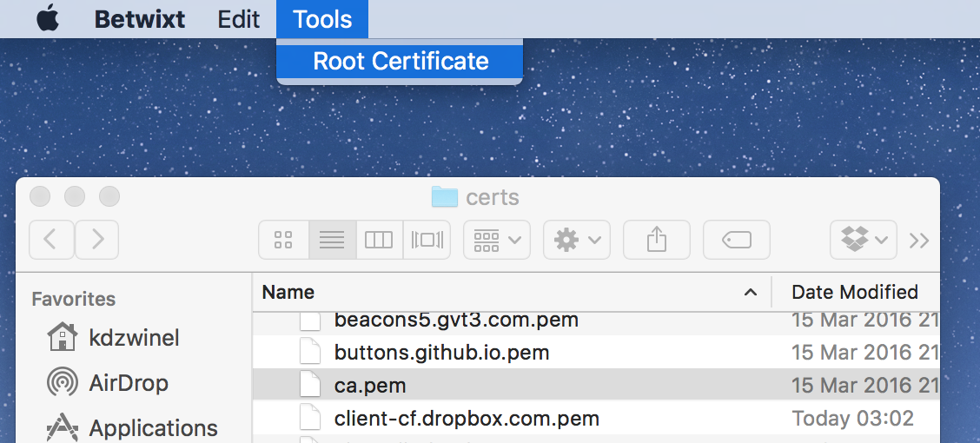This screenshot has height=443, width=980.
Task: Click the Share toolbar button
Action: tap(657, 240)
